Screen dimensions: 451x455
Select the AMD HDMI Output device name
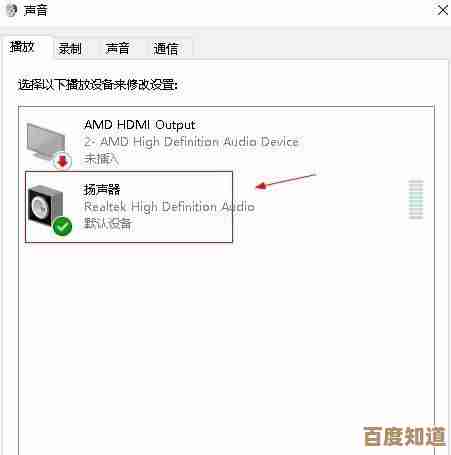coord(139,125)
